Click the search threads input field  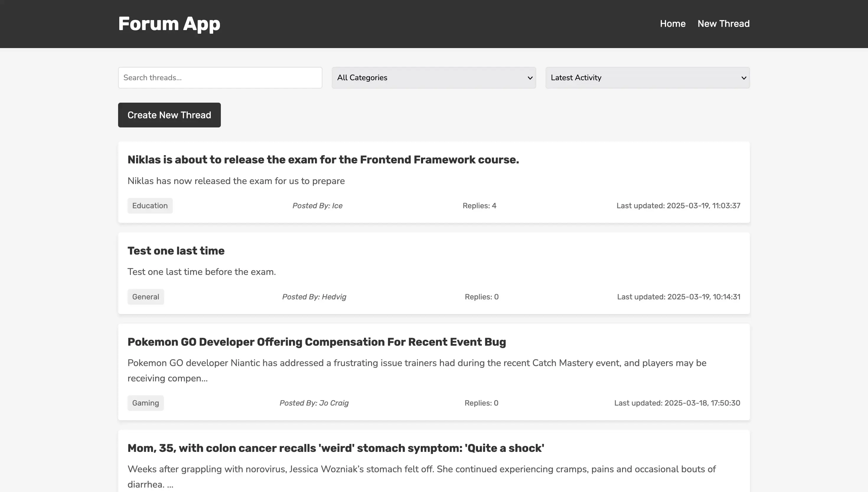(x=220, y=77)
